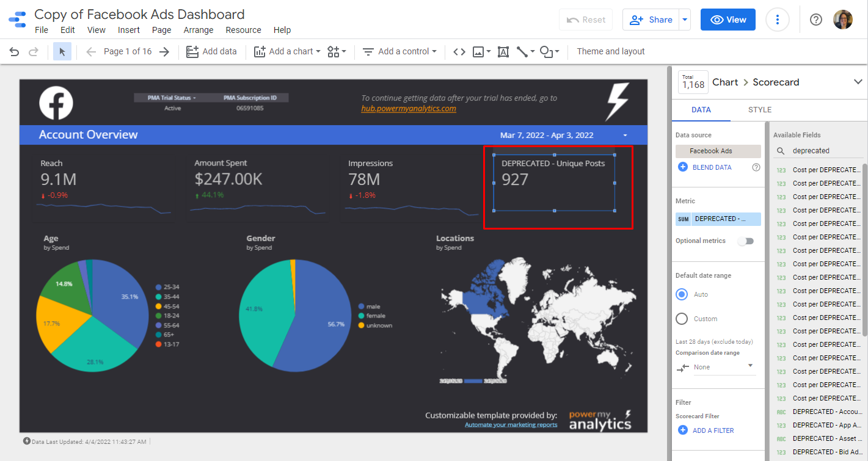
Task: Go to next page arrow
Action: 164,52
